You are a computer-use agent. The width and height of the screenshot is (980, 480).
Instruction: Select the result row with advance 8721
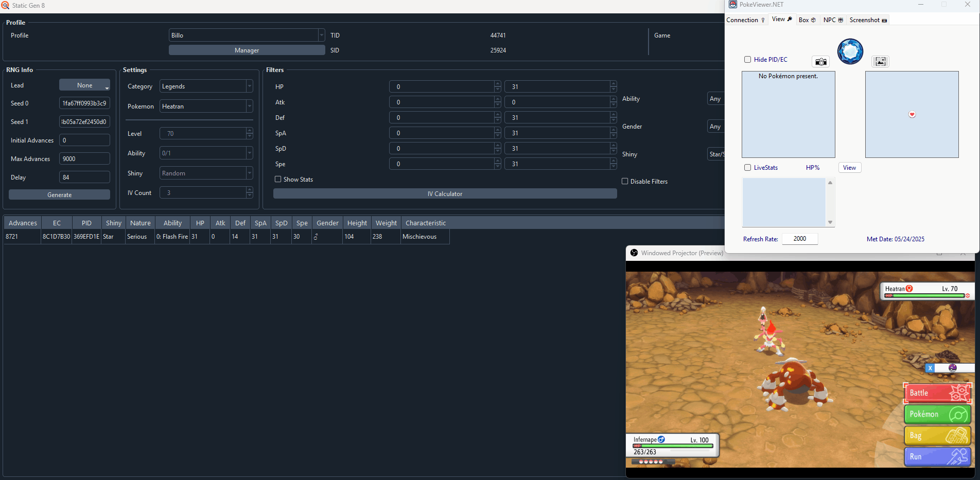pos(226,237)
